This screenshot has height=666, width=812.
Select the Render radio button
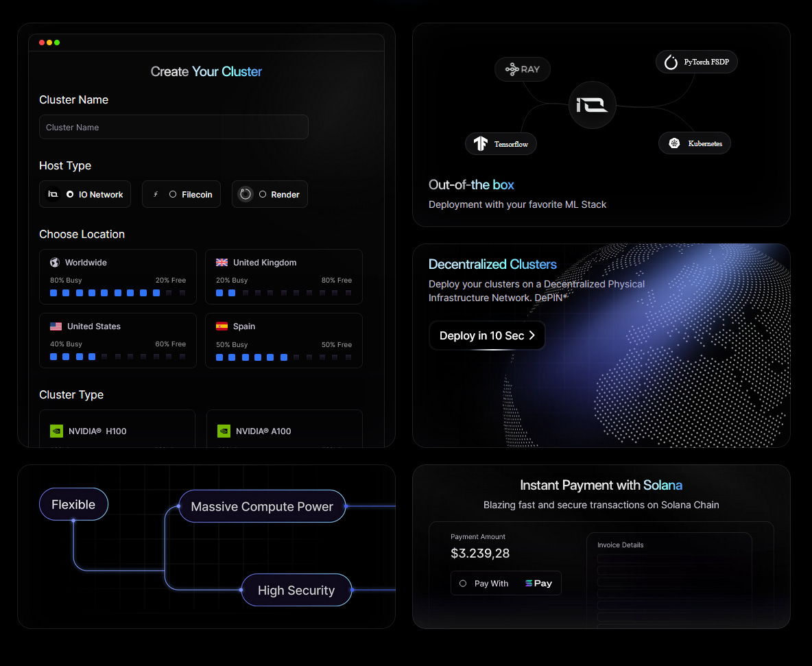coord(263,194)
